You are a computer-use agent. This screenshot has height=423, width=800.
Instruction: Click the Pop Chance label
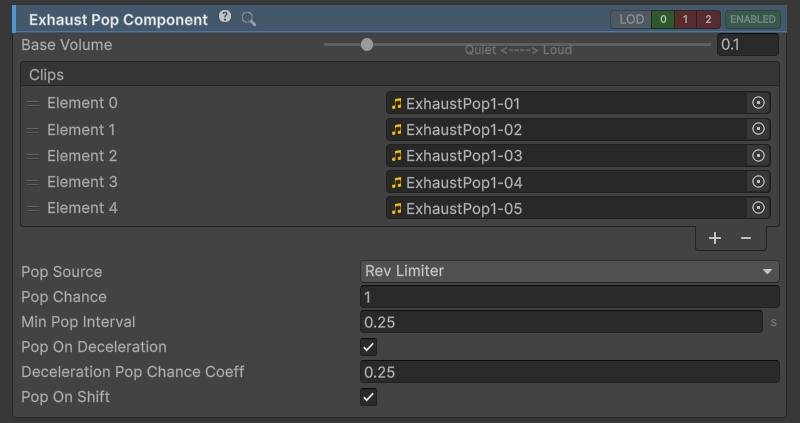[64, 297]
